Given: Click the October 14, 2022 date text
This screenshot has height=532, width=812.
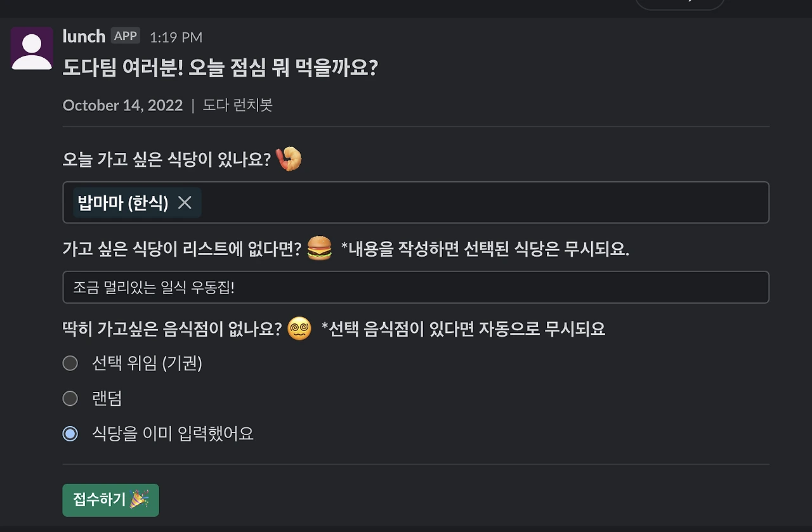Looking at the screenshot, I should [122, 105].
